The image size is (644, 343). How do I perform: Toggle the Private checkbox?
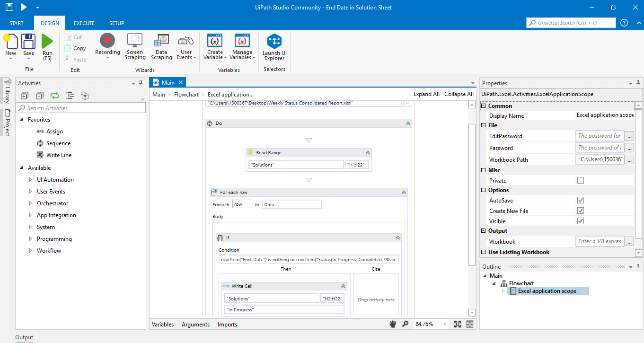tap(581, 180)
